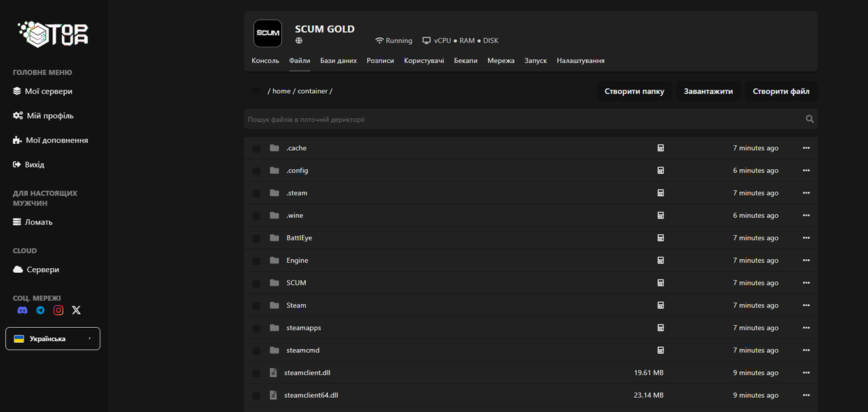Open the Instagram social link icon
868x412 pixels.
point(58,310)
